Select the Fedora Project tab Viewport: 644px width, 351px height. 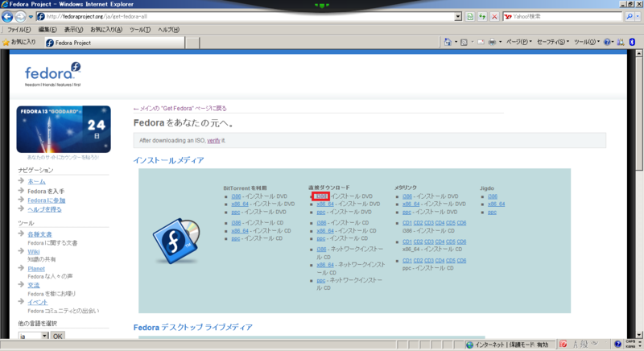point(114,43)
